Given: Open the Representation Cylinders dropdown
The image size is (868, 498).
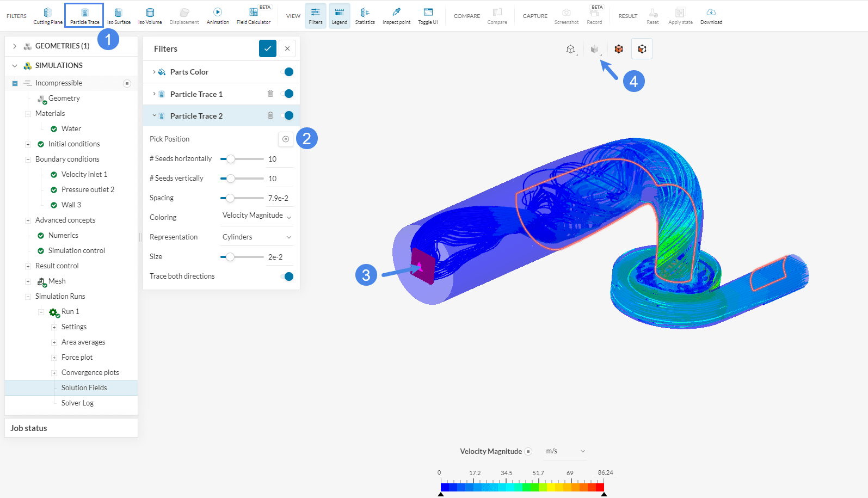Looking at the screenshot, I should [257, 237].
